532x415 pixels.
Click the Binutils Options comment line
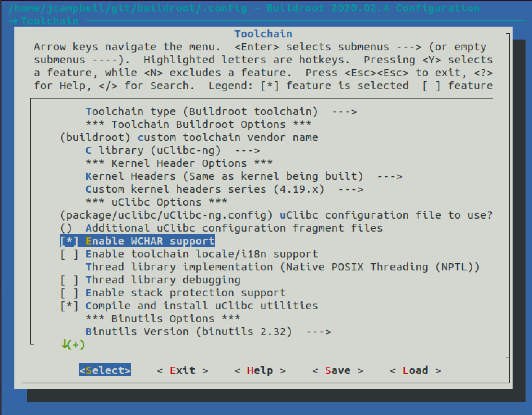(x=163, y=319)
